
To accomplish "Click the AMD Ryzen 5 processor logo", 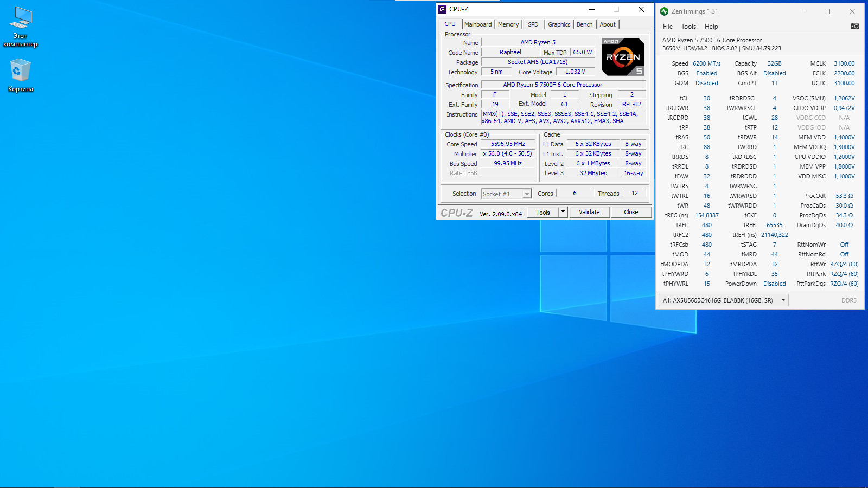I will [623, 56].
